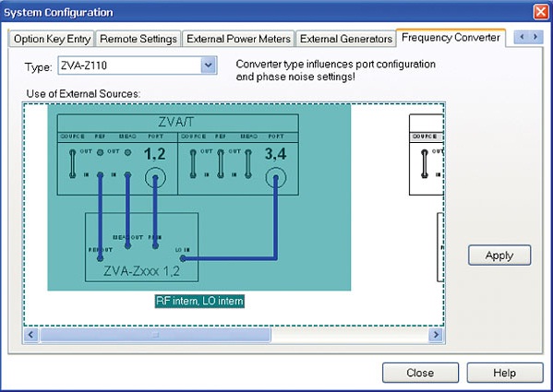Click the horizontal scrollbar left arrow
This screenshot has width=553, height=392.
pos(30,335)
